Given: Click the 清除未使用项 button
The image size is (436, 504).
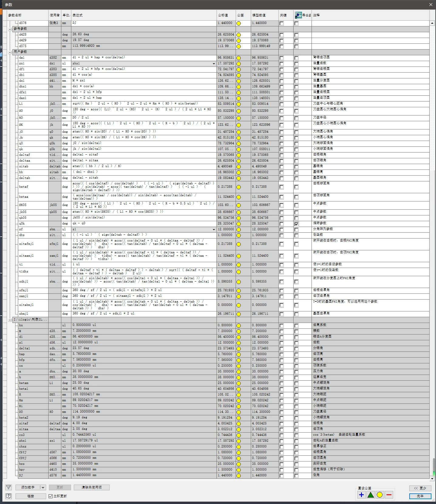Looking at the screenshot, I should pyautogui.click(x=91, y=487).
